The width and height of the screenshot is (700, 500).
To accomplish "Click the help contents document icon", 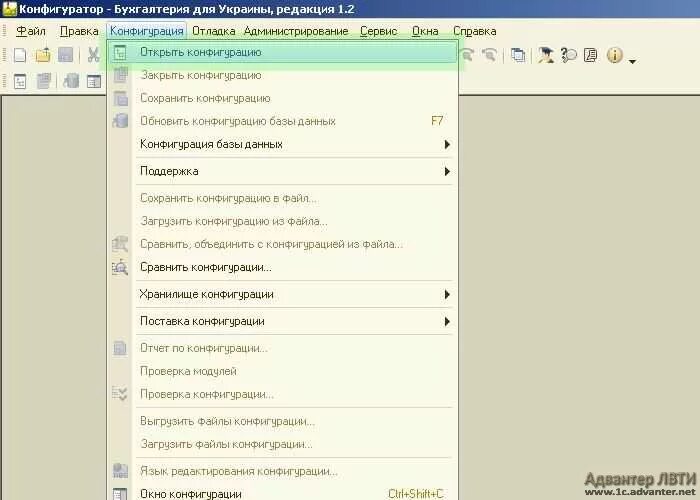I will click(x=591, y=55).
